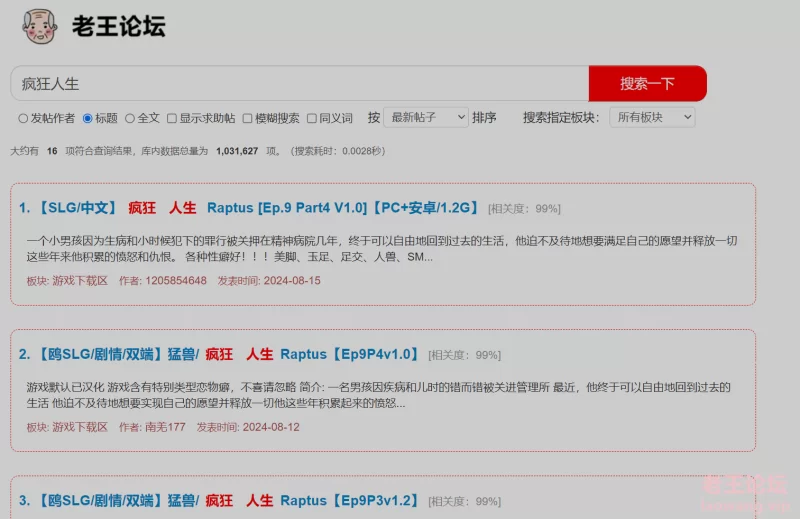Open result 1 titled 【SLG/中文】 Raptus Ep.9 Part4
The height and width of the screenshot is (519, 800).
click(x=249, y=208)
